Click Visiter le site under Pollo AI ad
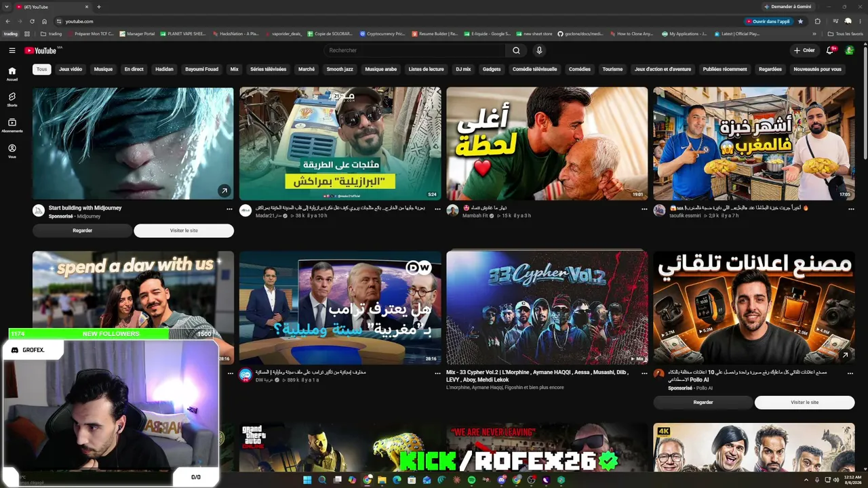Screen dimensions: 868x488 click(x=804, y=402)
